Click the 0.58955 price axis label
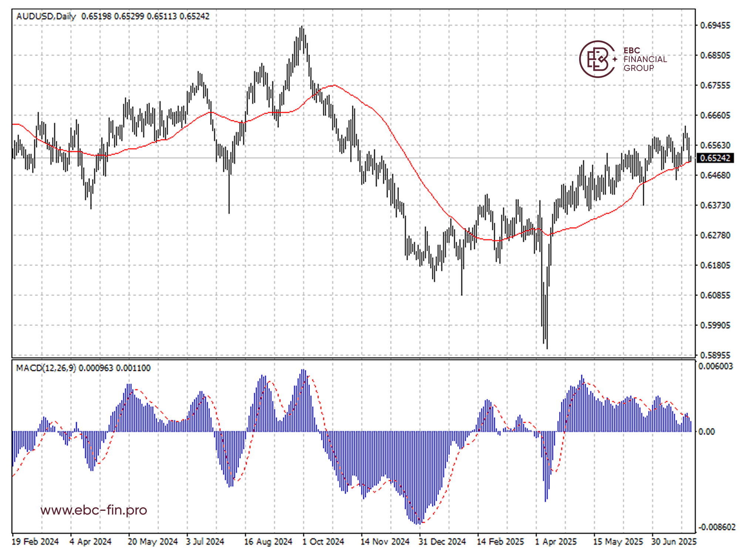The image size is (750, 560). click(x=715, y=355)
